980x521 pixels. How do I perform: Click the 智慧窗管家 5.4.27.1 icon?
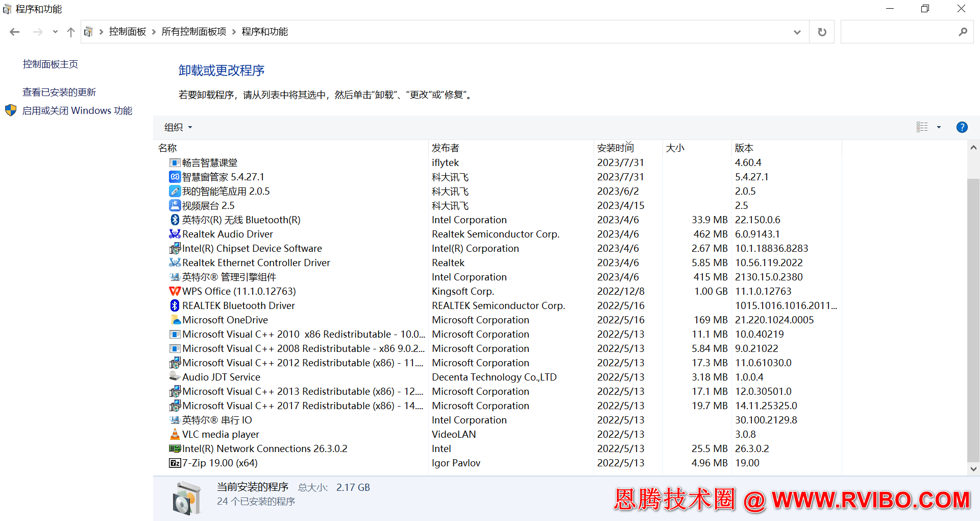[175, 177]
